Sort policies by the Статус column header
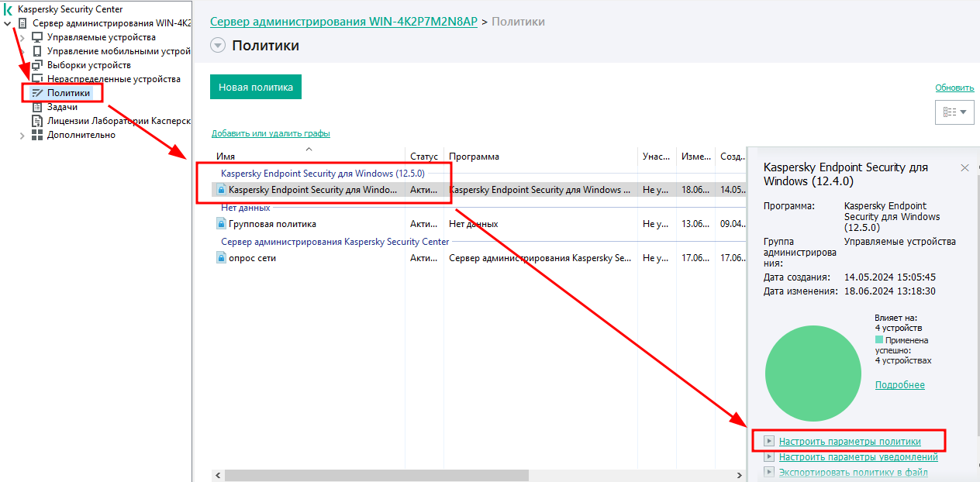The width and height of the screenshot is (980, 482). click(x=424, y=157)
